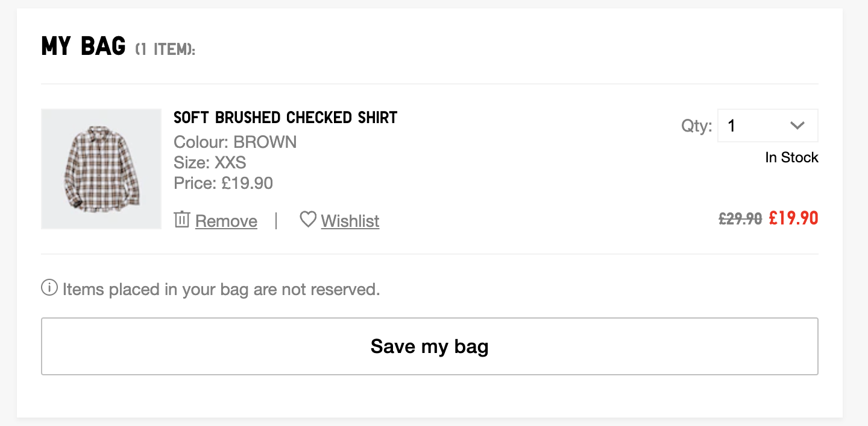Click the sale price £19.90 in red
Viewport: 868px width, 426px height.
793,218
